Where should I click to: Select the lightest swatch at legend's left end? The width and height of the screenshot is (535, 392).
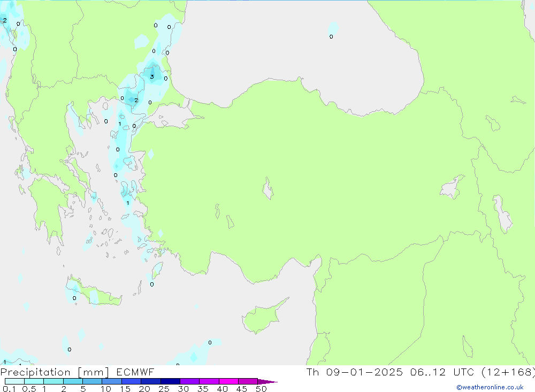(x=14, y=381)
